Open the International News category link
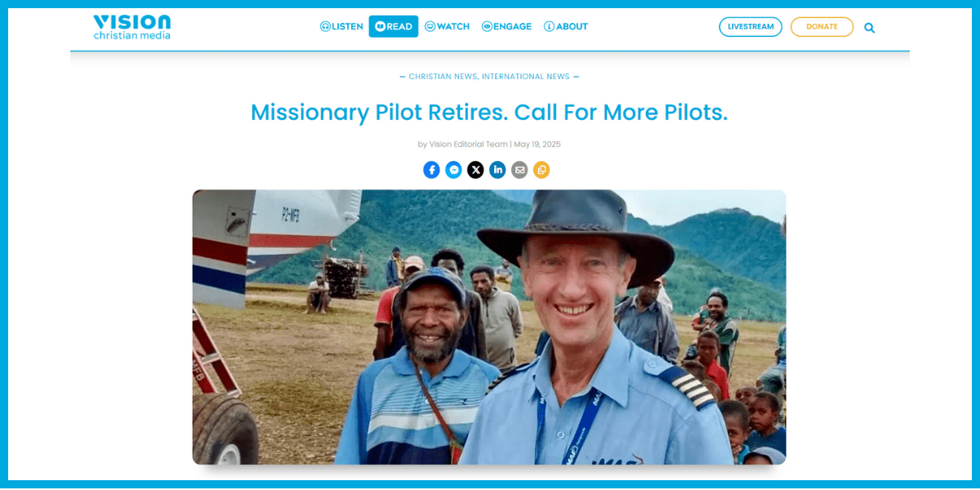The image size is (980, 490). point(526,77)
